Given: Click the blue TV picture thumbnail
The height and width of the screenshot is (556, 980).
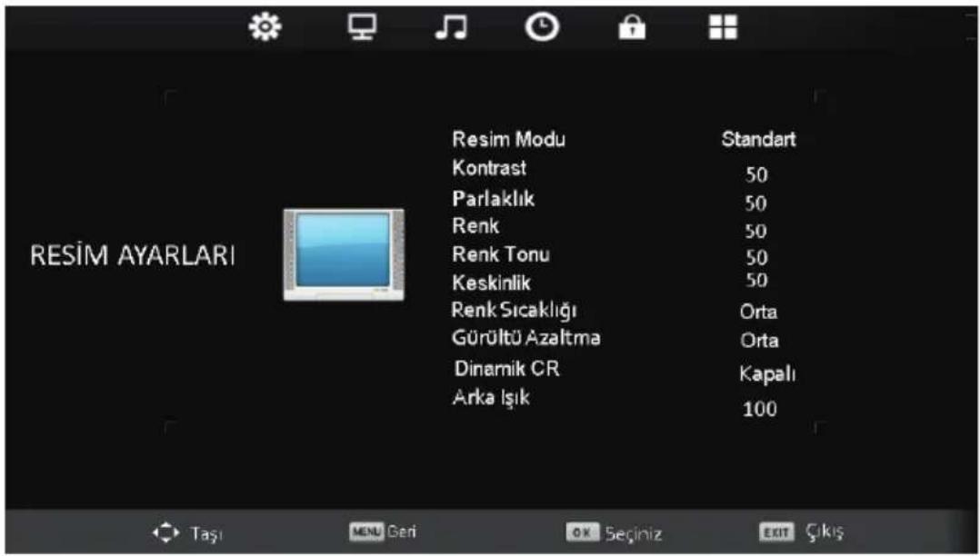Looking at the screenshot, I should point(343,254).
